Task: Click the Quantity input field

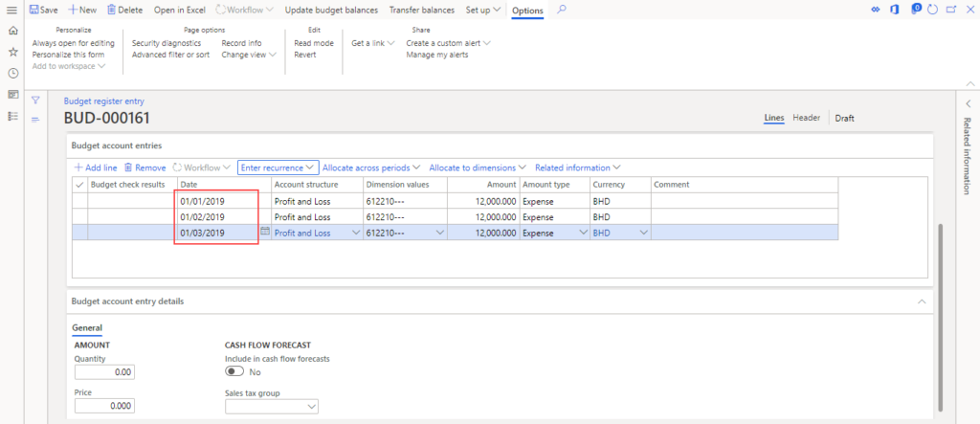Action: click(x=104, y=372)
